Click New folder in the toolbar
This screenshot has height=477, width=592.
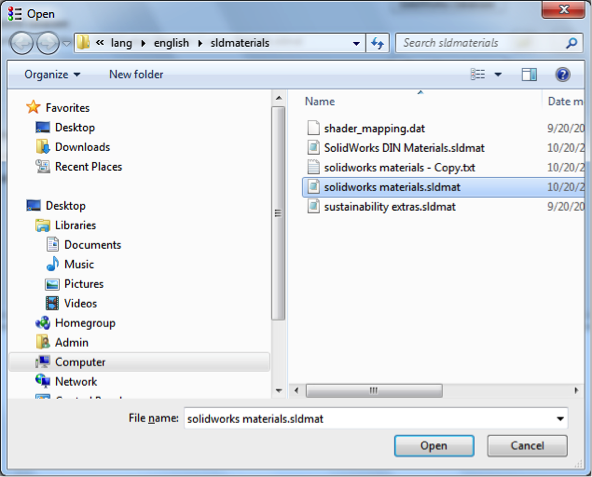(136, 74)
